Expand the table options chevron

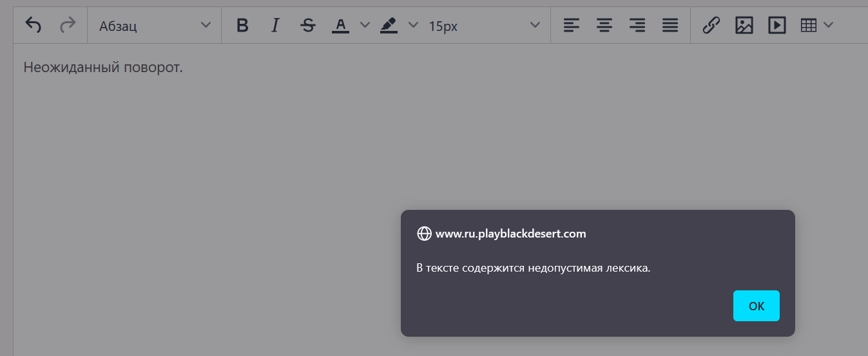[x=828, y=25]
